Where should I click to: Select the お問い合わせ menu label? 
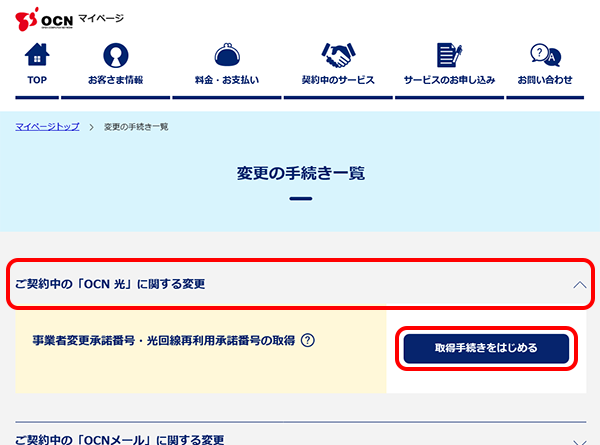545,80
